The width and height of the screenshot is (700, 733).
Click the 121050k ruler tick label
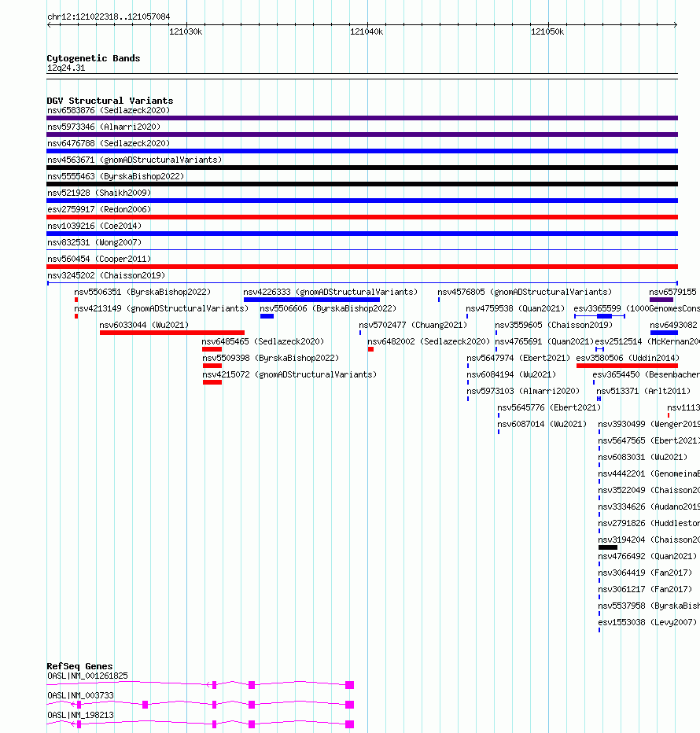pos(547,31)
